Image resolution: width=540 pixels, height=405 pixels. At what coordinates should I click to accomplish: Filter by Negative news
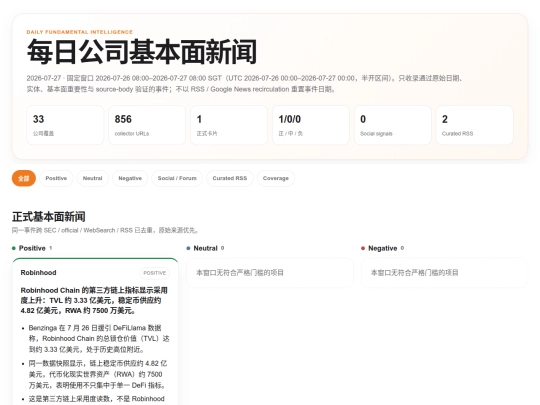(130, 178)
